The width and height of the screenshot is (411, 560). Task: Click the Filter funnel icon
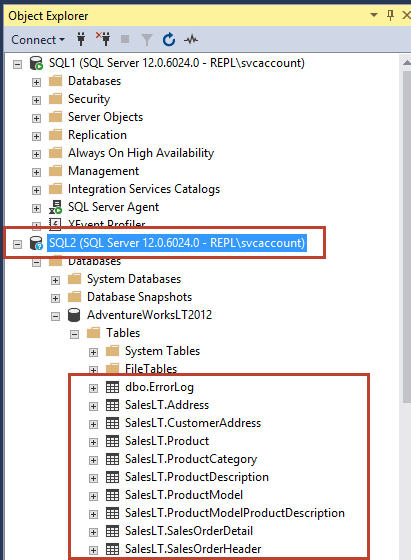click(x=147, y=40)
